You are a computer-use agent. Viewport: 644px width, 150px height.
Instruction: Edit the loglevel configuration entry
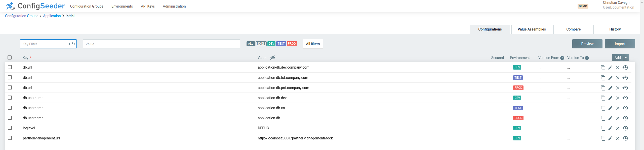(x=610, y=128)
